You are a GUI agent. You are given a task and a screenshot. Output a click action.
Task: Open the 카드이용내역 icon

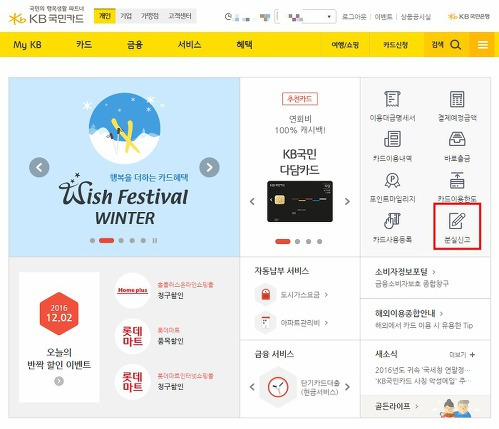pyautogui.click(x=392, y=139)
